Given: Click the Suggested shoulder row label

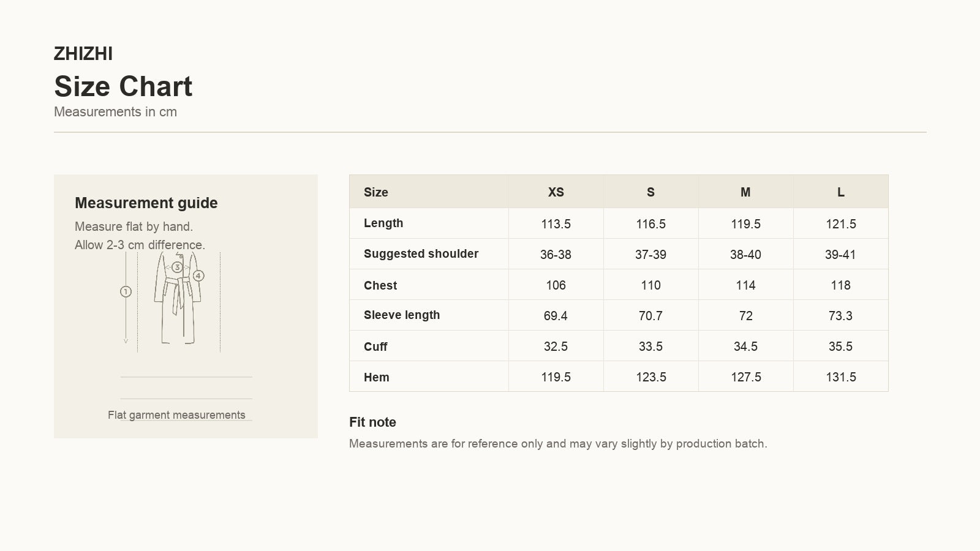Looking at the screenshot, I should (x=421, y=254).
